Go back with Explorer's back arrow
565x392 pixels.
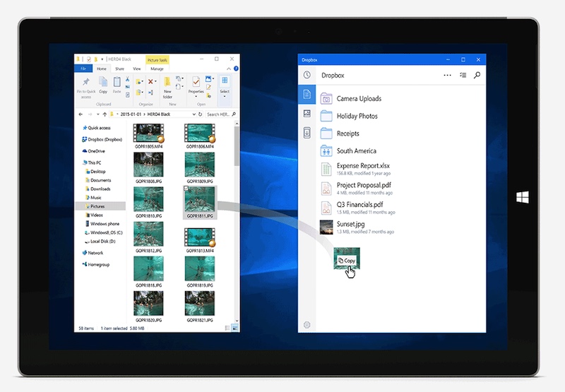click(x=81, y=114)
